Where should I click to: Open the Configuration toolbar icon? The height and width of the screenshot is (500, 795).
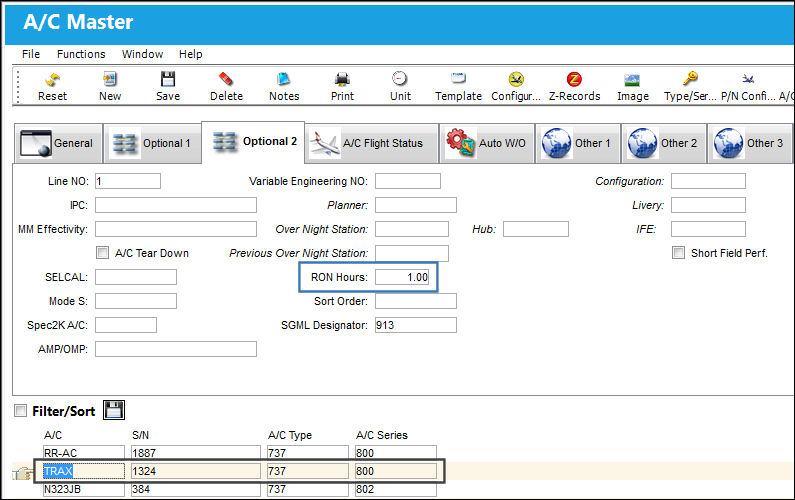coord(516,86)
